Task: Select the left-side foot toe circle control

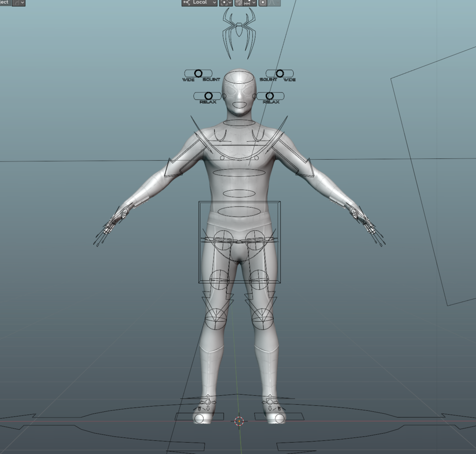Action: pos(199,419)
